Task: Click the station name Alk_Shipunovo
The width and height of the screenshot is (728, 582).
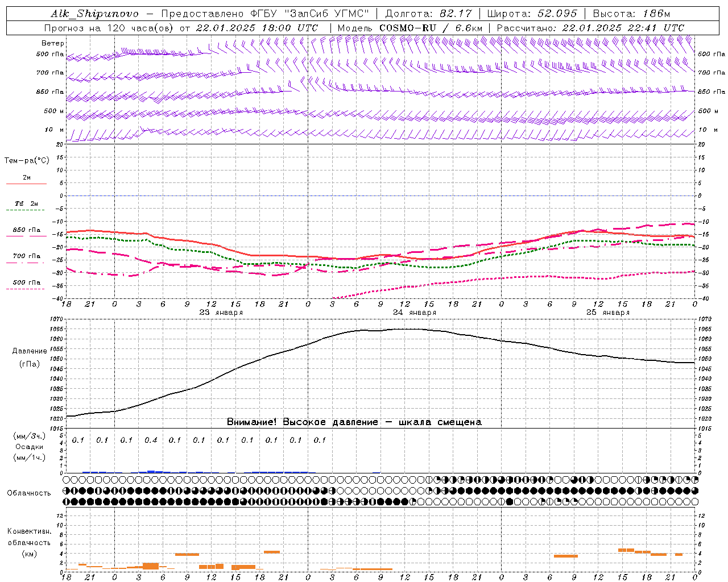Action: coord(94,14)
